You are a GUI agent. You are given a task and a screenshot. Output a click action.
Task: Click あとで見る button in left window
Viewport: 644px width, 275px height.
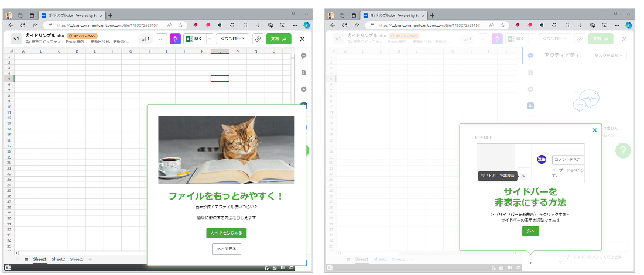pyautogui.click(x=227, y=249)
